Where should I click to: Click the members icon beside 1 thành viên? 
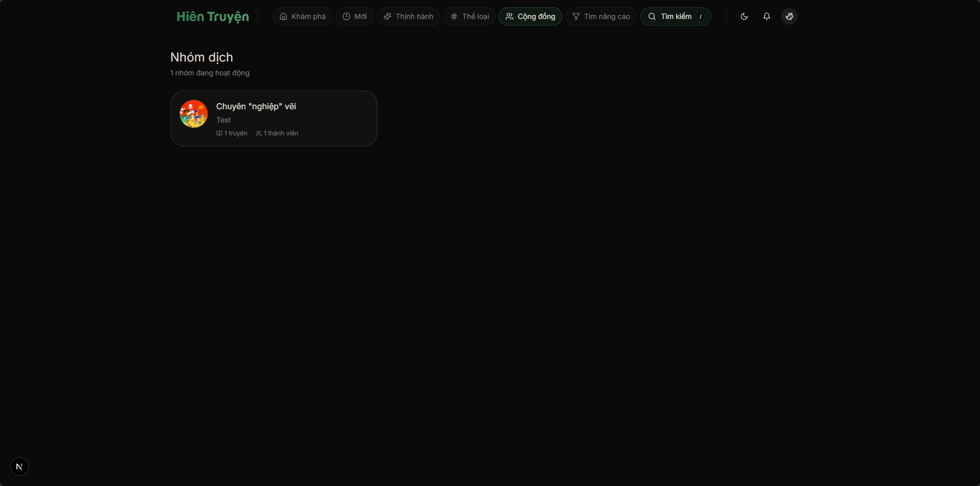point(259,133)
